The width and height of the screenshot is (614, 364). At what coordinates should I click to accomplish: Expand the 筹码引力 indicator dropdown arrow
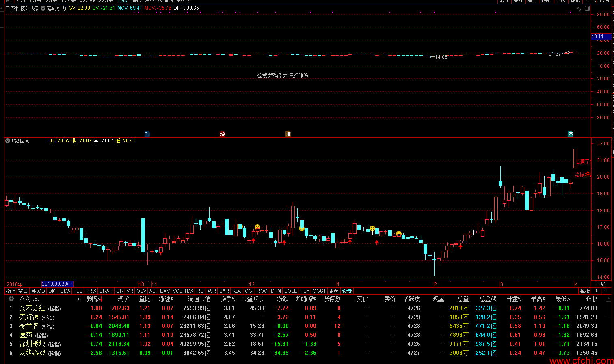43,8
